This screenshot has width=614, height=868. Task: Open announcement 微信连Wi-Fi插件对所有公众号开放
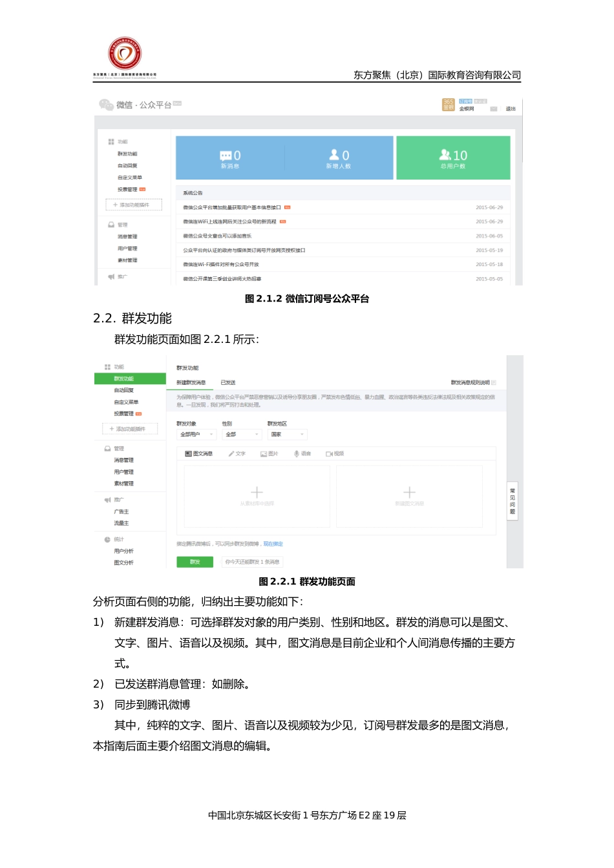click(221, 264)
